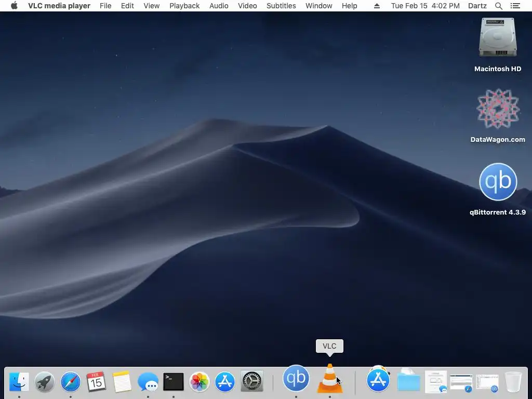This screenshot has height=399, width=532.
Task: Open the Help menu
Action: point(349,6)
